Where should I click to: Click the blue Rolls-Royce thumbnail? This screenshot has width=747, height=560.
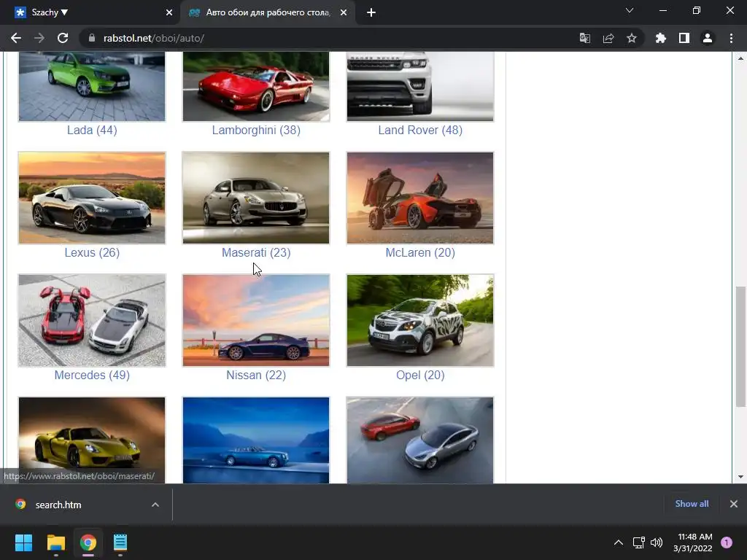coord(256,440)
